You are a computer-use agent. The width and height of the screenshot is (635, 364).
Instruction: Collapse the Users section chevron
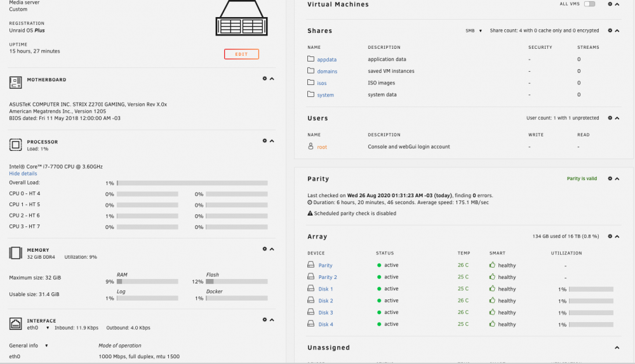pos(617,118)
